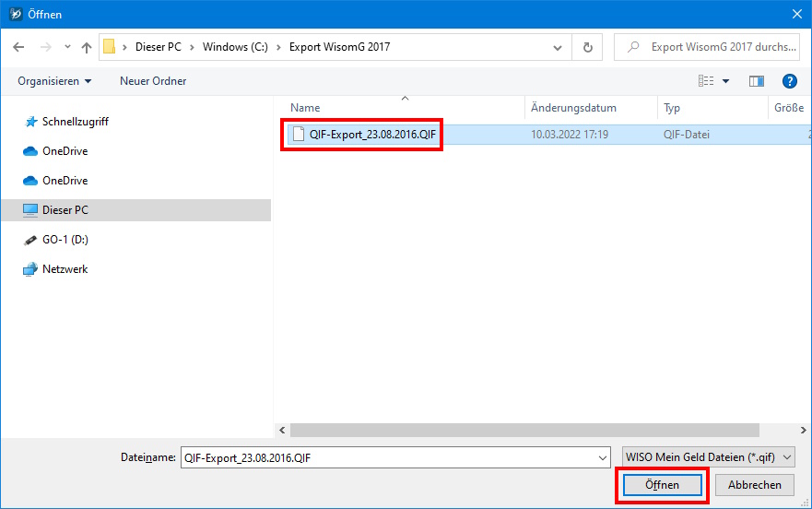This screenshot has height=509, width=812.
Task: Click the back navigation arrow
Action: pyautogui.click(x=18, y=47)
